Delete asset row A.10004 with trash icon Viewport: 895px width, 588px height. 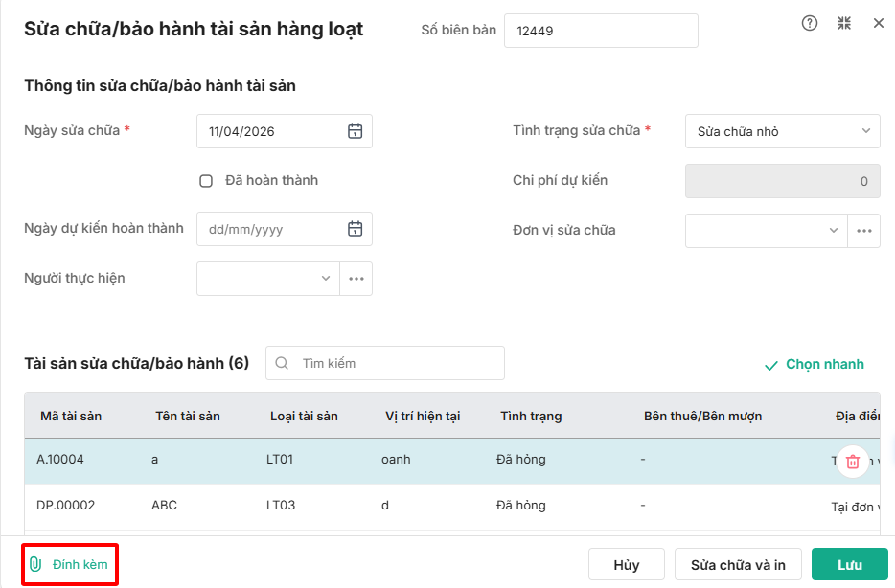click(x=853, y=461)
